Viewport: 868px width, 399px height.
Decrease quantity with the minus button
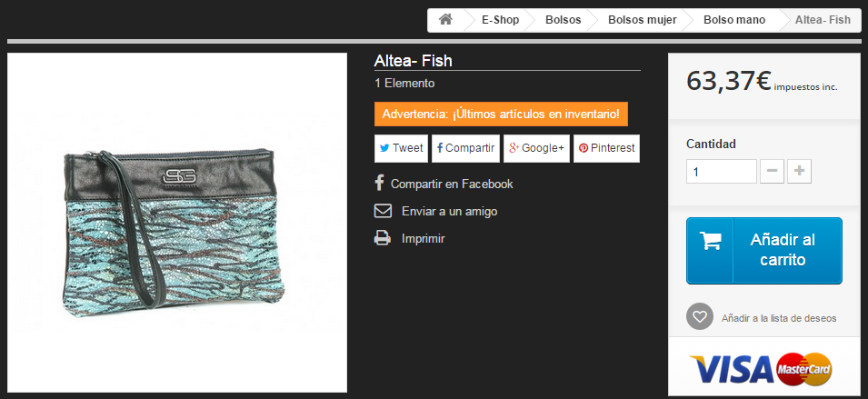tap(772, 172)
